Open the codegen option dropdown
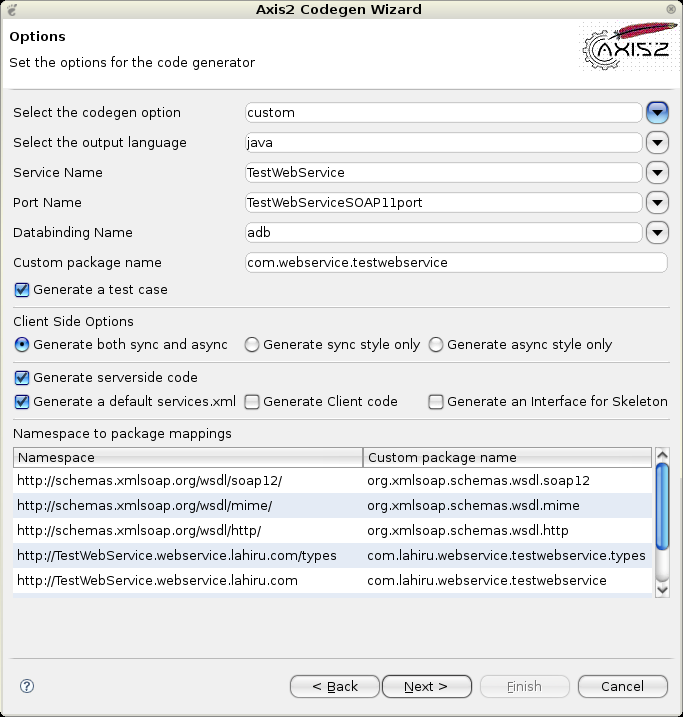The height and width of the screenshot is (717, 683). (x=657, y=112)
